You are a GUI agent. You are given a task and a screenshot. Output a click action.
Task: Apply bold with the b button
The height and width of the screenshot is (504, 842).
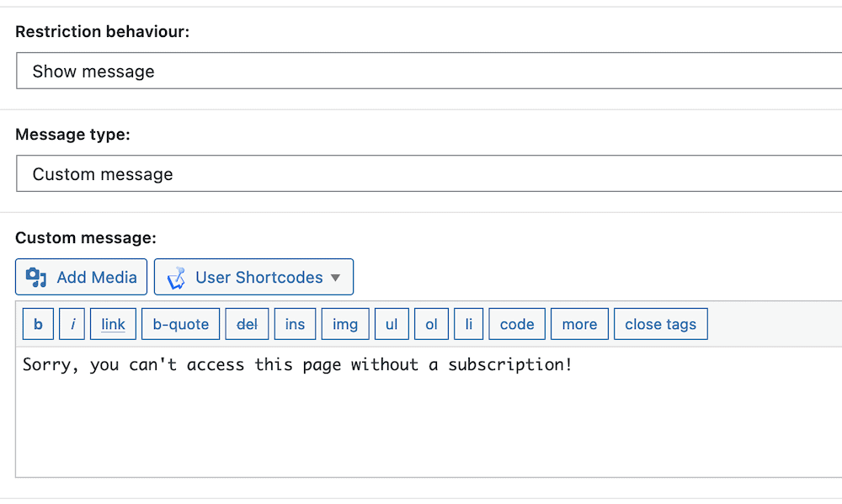38,324
